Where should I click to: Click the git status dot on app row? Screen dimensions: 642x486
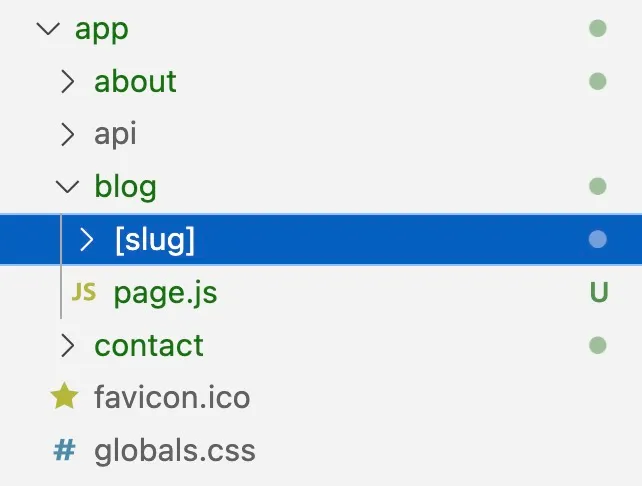coord(597,29)
